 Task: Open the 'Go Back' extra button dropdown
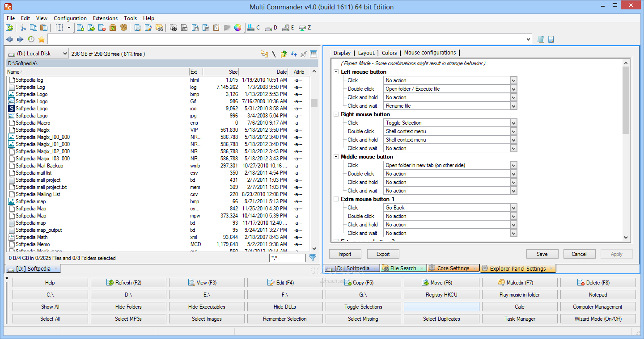pyautogui.click(x=513, y=208)
